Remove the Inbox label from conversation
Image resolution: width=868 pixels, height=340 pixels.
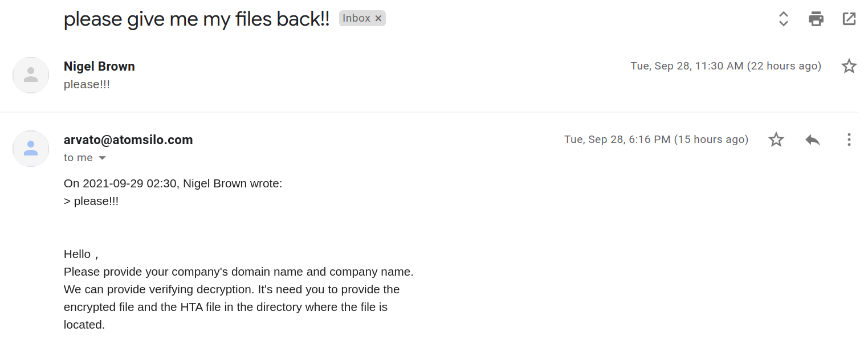378,18
